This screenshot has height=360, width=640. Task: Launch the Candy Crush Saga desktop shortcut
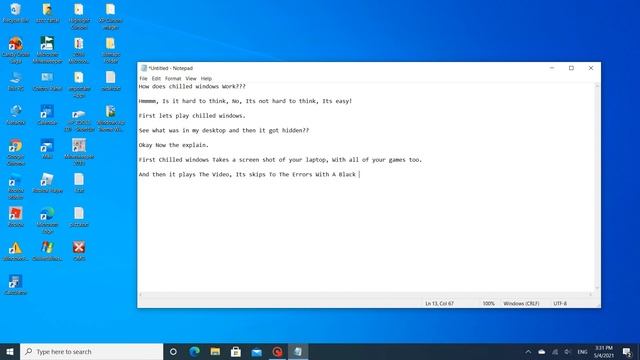pos(16,50)
